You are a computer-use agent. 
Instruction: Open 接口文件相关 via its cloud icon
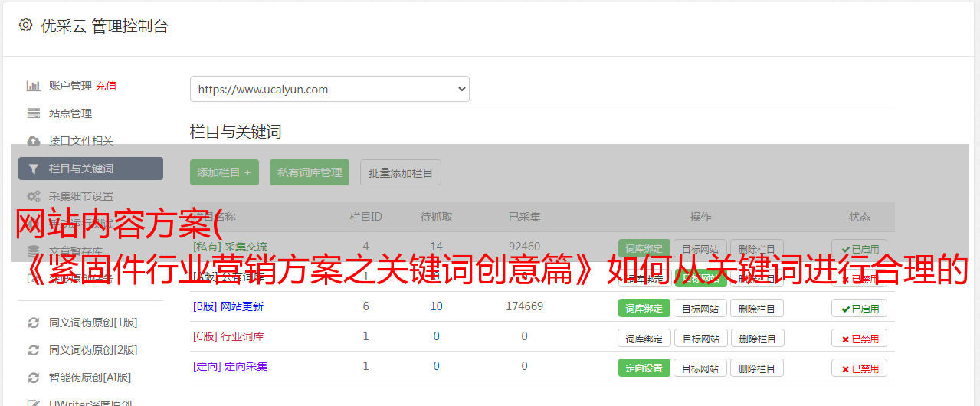(34, 141)
